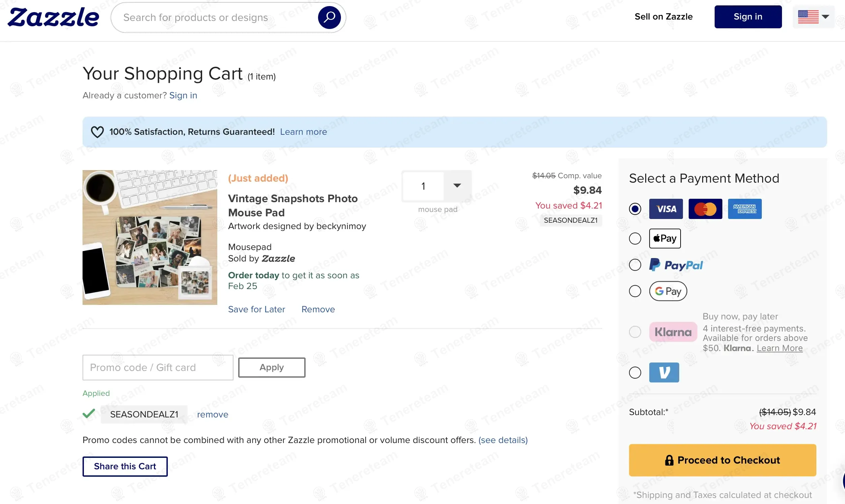Click the heart satisfaction guarantee icon
845x504 pixels.
pos(97,132)
